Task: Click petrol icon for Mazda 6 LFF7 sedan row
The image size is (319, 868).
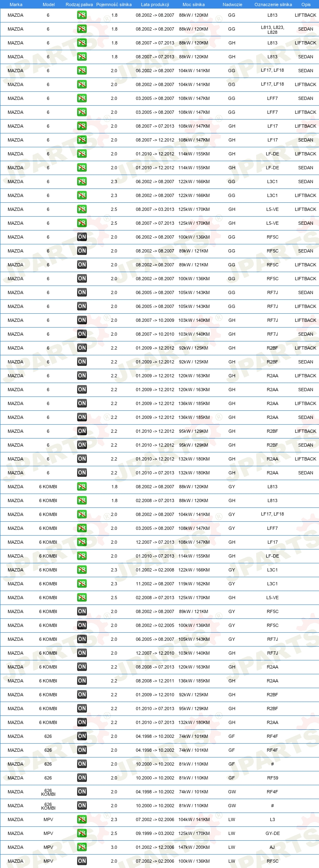Action: pyautogui.click(x=82, y=98)
